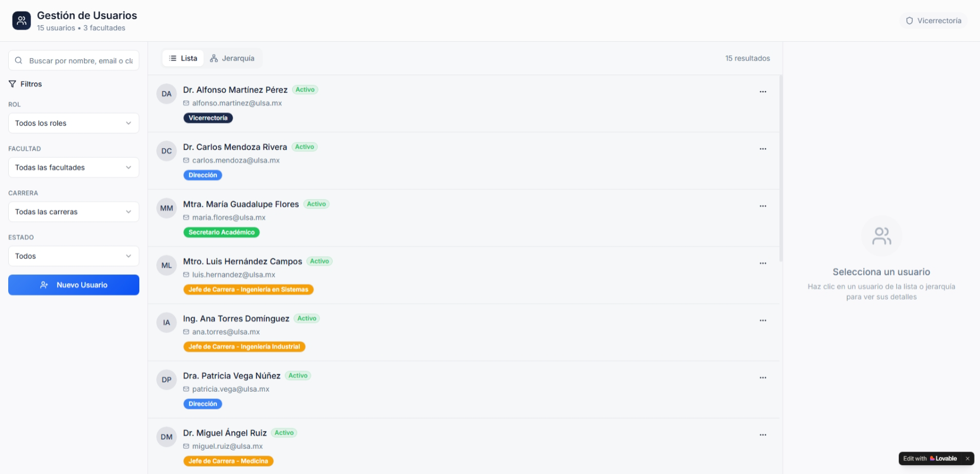The width and height of the screenshot is (980, 474).
Task: Click the Filtros funnel icon
Action: 12,84
